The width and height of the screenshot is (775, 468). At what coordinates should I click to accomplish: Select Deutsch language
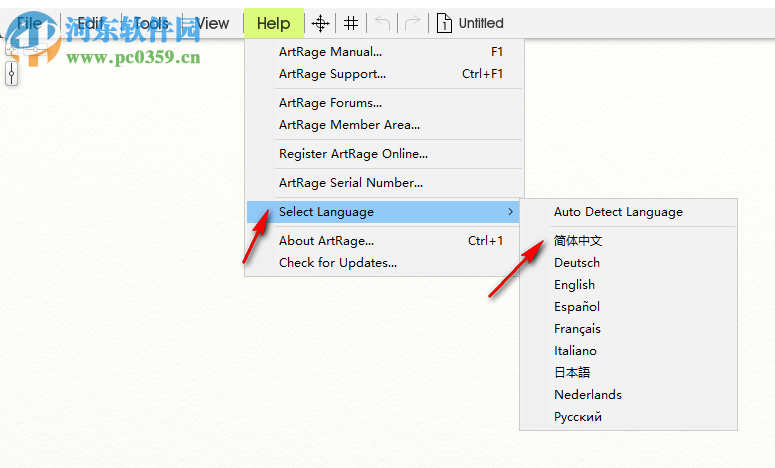(x=628, y=262)
